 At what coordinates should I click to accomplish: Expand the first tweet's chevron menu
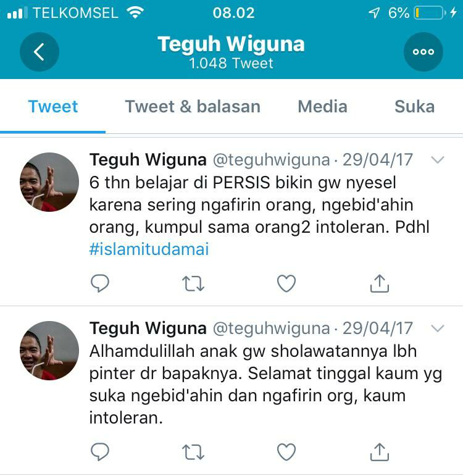pyautogui.click(x=438, y=160)
